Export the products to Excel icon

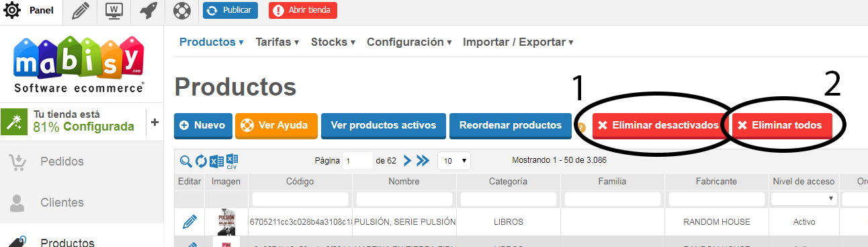[x=216, y=161]
